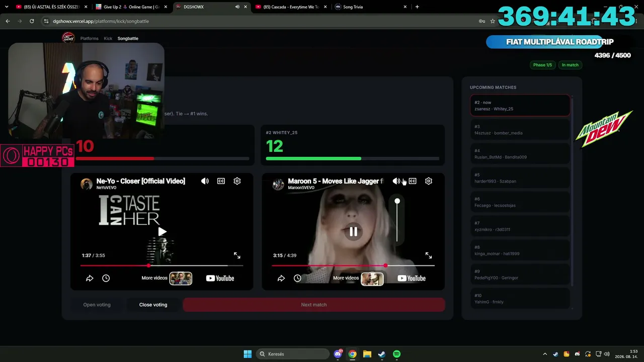Share the Ne-Yo Closer video
Image resolution: width=644 pixels, height=362 pixels.
coord(90,278)
